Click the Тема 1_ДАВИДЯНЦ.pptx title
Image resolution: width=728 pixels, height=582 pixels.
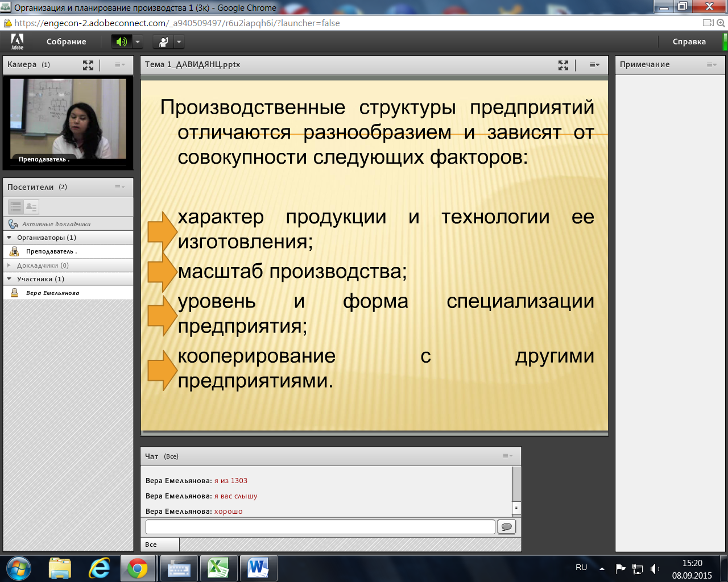(193, 64)
